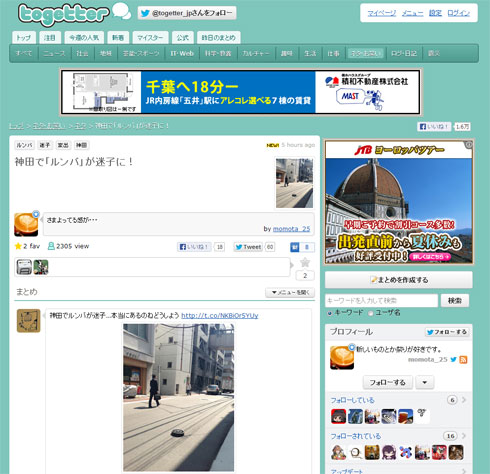The height and width of the screenshot is (474, 490).
Task: Click the green avatar in favorites list
Action: point(41,267)
